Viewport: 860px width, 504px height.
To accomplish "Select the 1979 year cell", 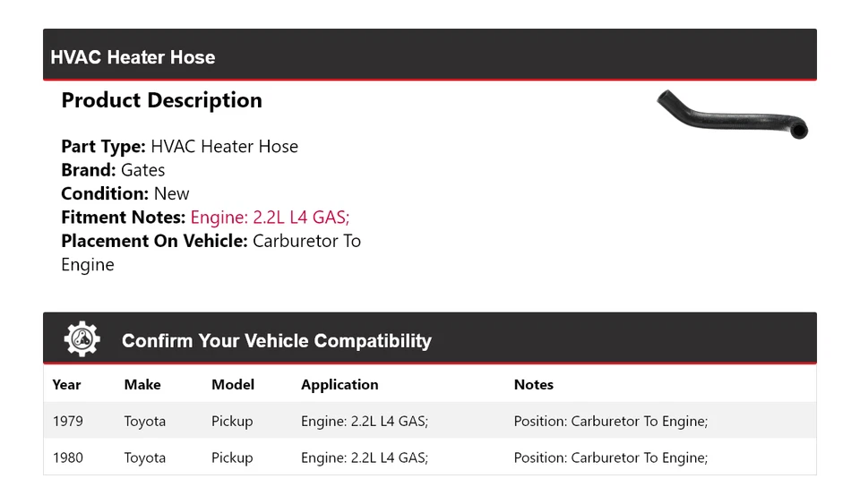I will [x=66, y=421].
